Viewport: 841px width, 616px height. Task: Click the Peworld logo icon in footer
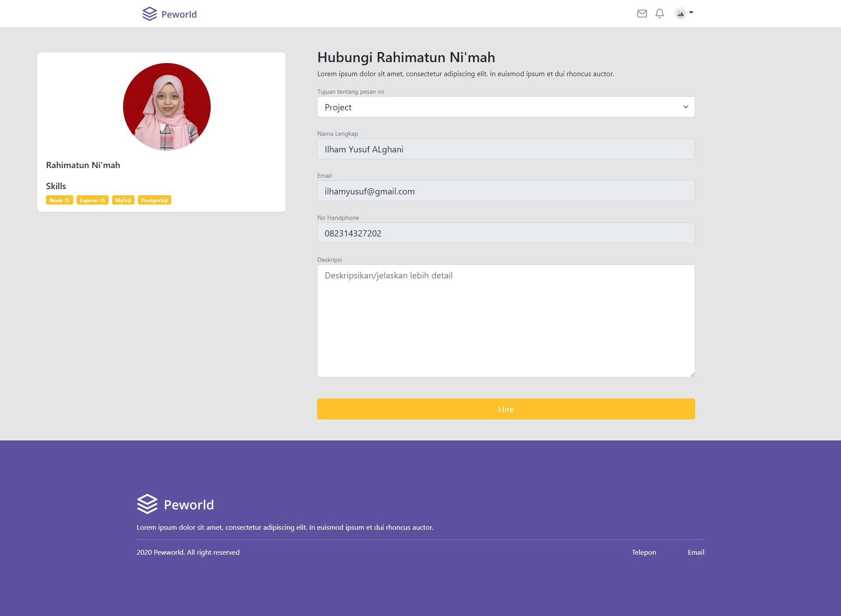pos(147,504)
